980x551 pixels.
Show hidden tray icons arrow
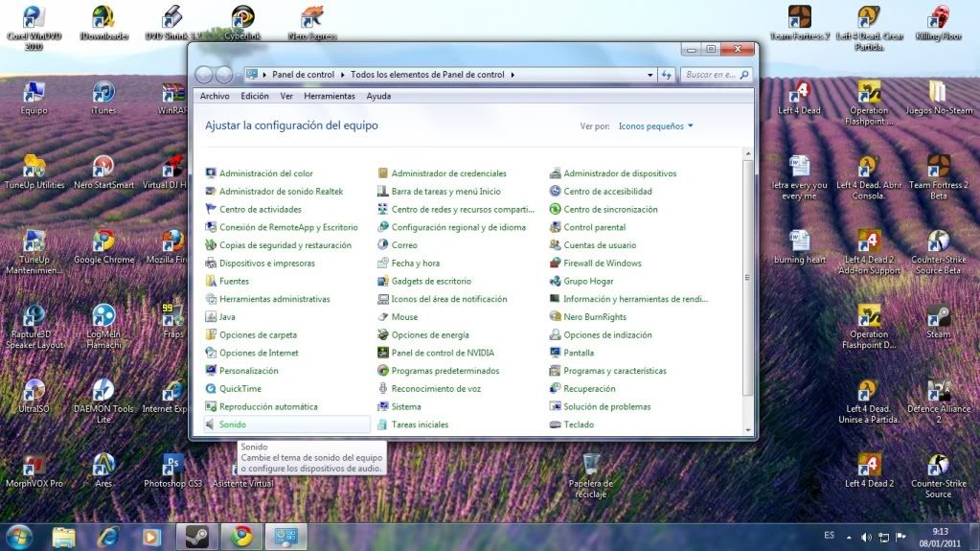coord(849,538)
